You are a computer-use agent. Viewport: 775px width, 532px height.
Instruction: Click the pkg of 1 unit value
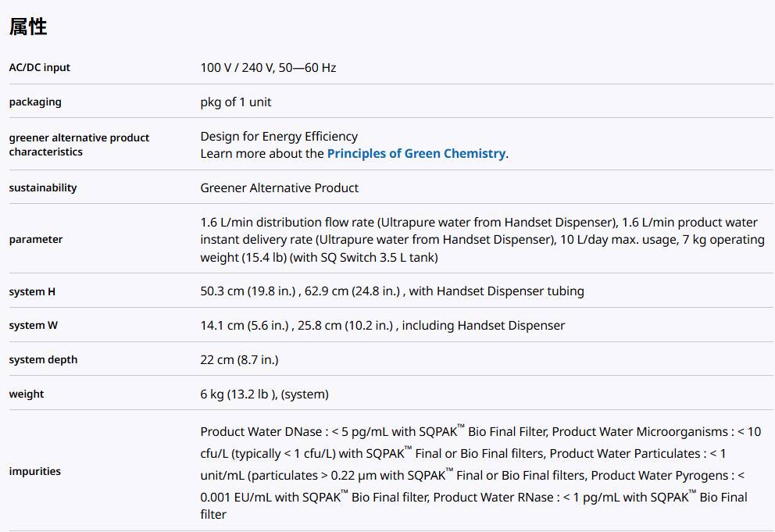tap(236, 102)
